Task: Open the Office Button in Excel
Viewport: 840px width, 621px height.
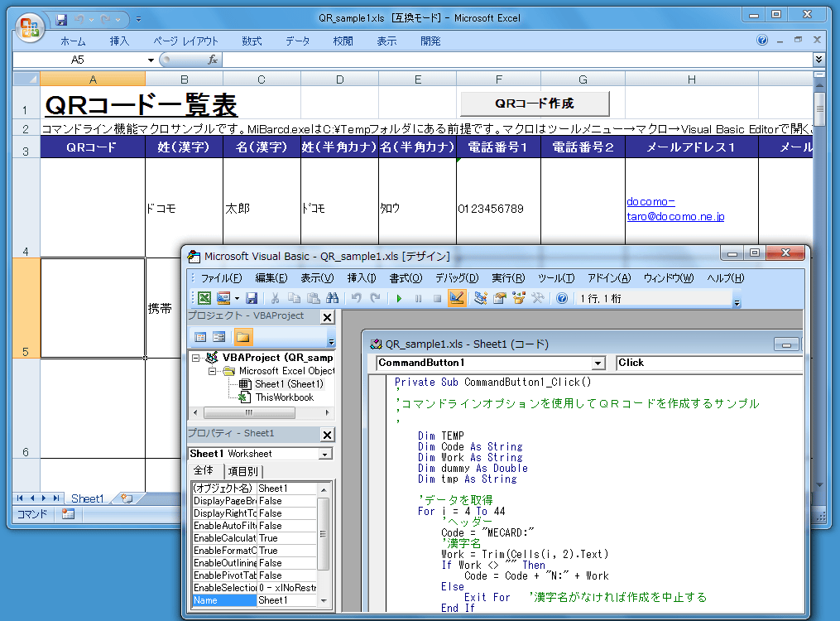Action: pos(30,28)
